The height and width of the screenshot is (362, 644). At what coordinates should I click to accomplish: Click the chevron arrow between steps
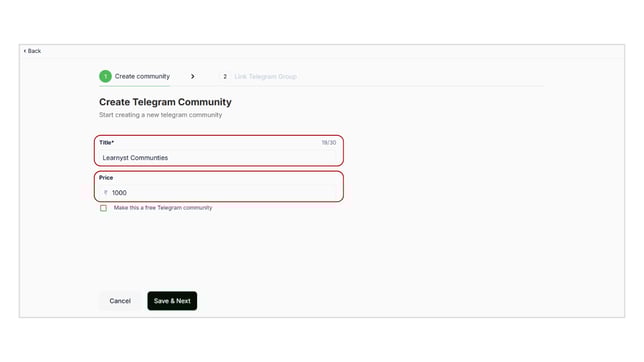tap(193, 76)
